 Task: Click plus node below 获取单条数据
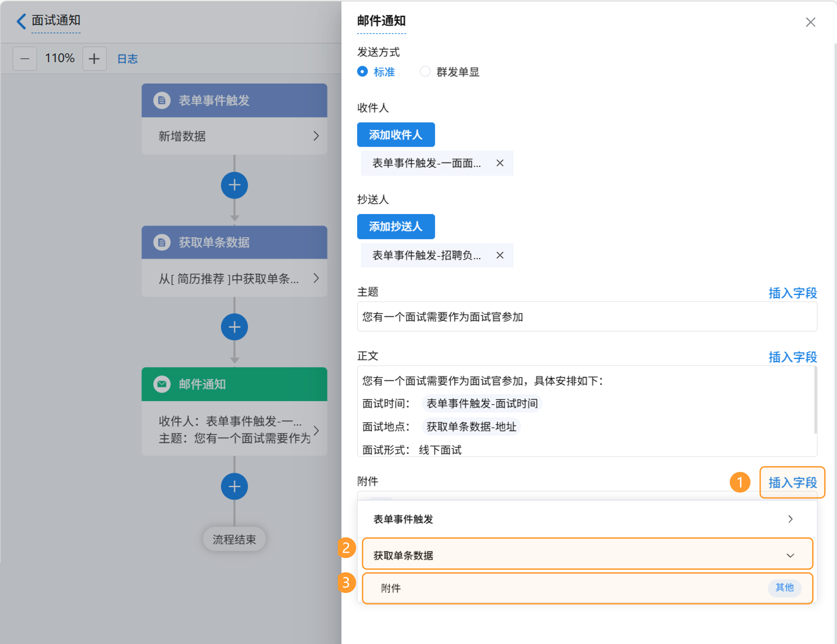point(234,327)
